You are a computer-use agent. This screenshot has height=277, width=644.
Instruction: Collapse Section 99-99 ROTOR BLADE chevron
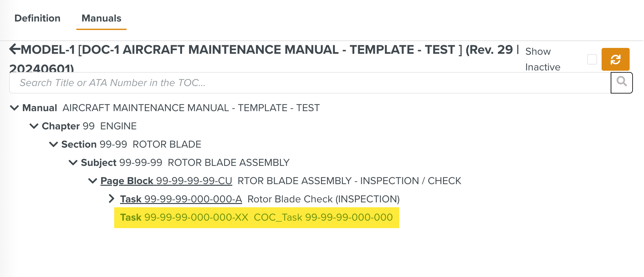click(54, 144)
